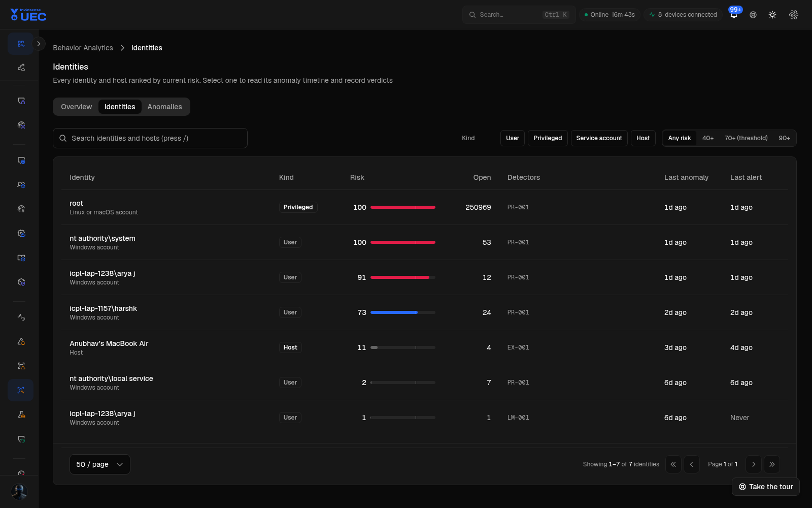Click the scan frame warning sidebar icon
This screenshot has width=812, height=508.
21,366
